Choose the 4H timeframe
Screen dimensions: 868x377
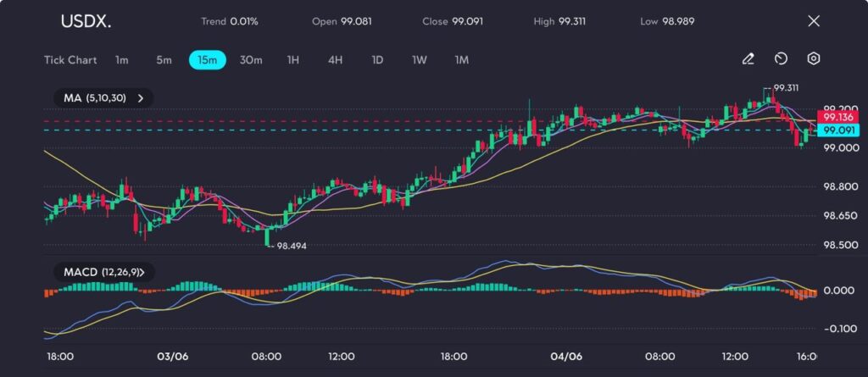(x=335, y=60)
